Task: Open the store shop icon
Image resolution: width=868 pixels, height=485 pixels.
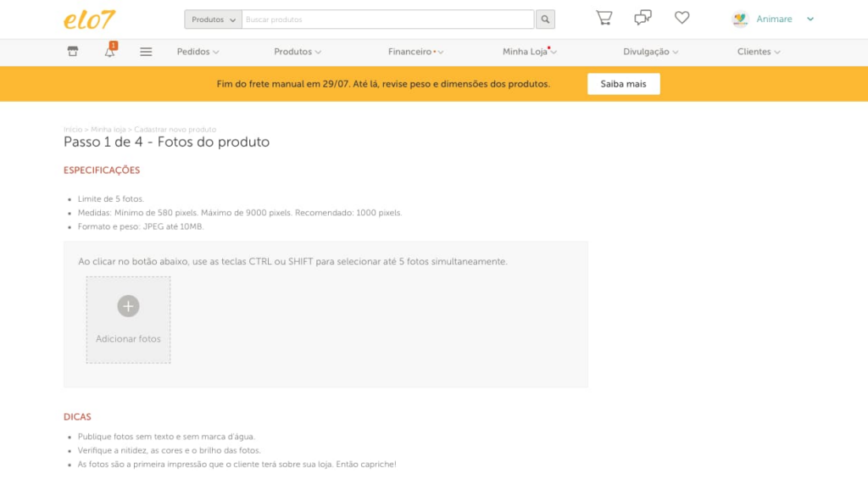Action: (73, 52)
